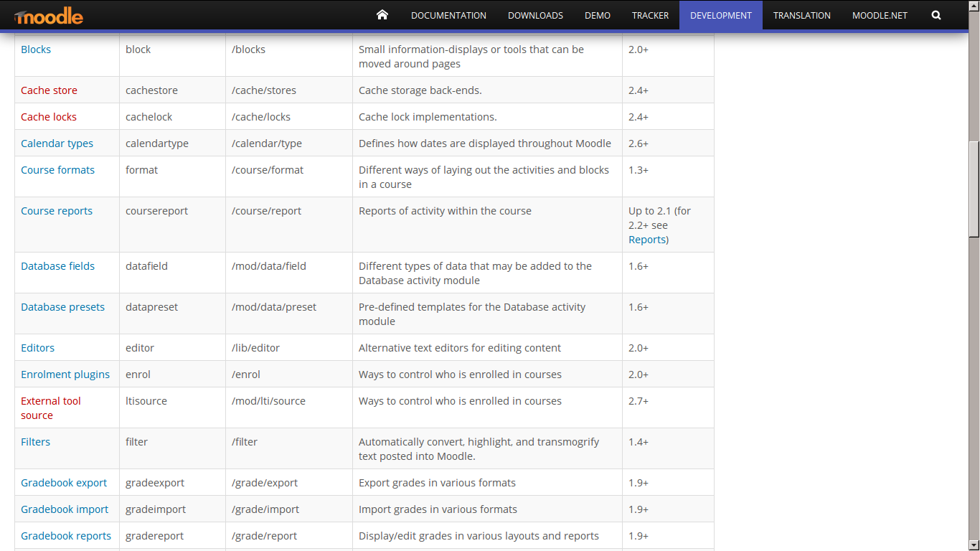Open the Course reports link

click(x=57, y=211)
